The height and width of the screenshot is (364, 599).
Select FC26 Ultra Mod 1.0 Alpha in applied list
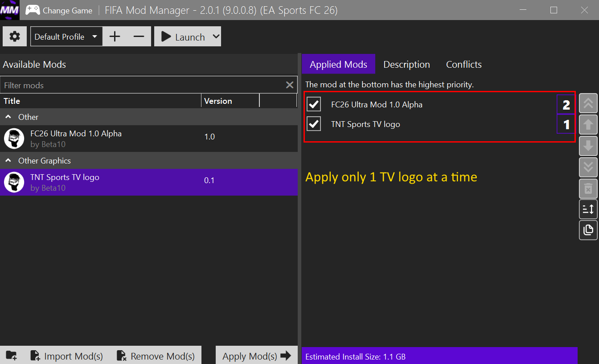tap(377, 105)
